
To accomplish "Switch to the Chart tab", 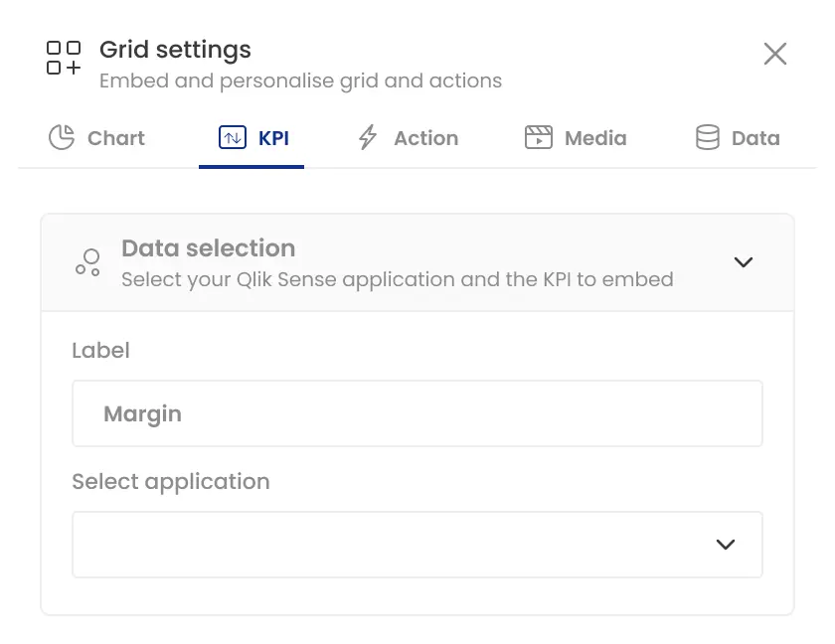I will 96,138.
